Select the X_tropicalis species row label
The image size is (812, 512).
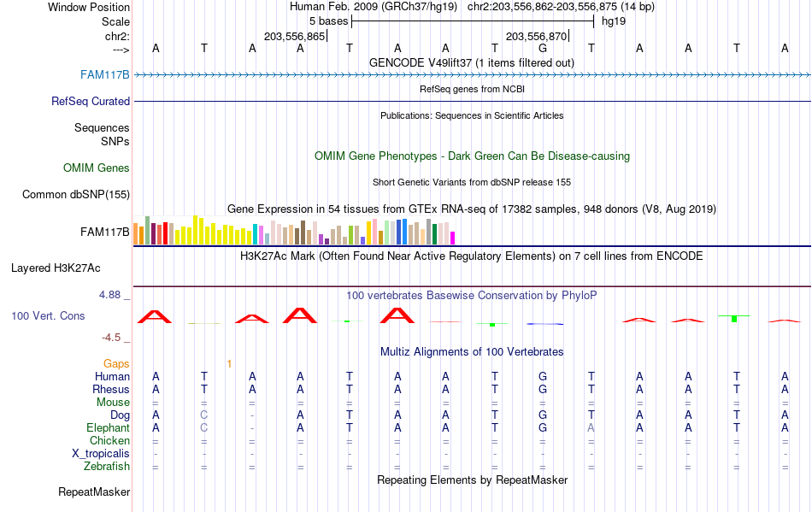tap(101, 454)
